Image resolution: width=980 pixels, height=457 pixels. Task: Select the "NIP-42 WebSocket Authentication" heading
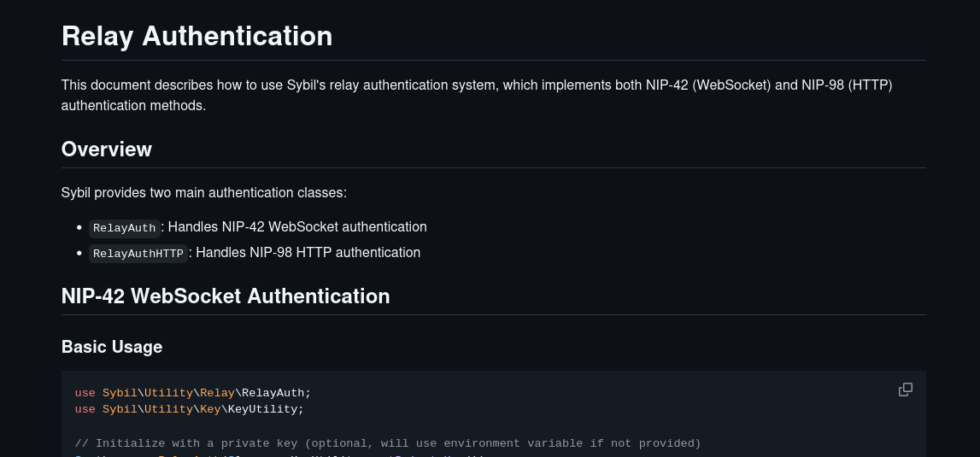point(226,296)
